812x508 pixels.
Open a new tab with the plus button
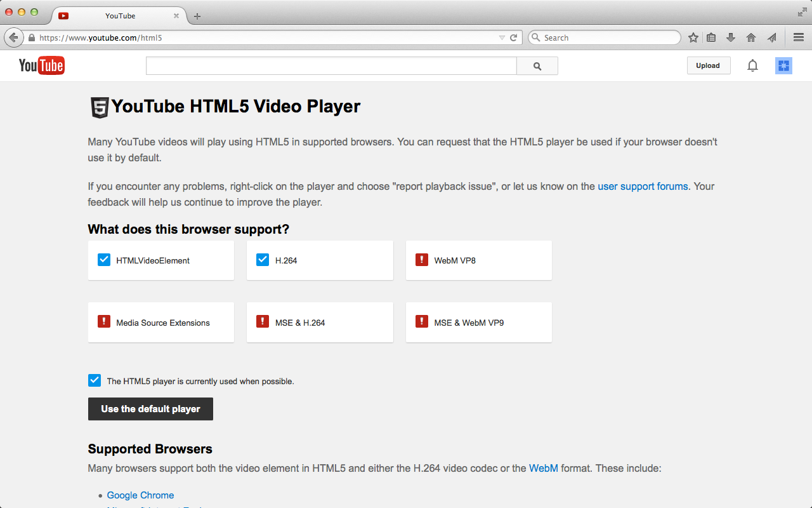[x=197, y=16]
